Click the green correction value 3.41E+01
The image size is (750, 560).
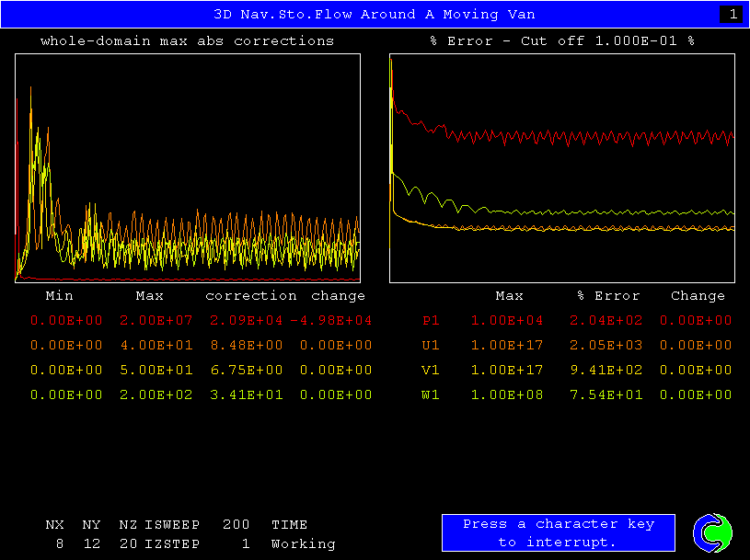[x=247, y=395]
